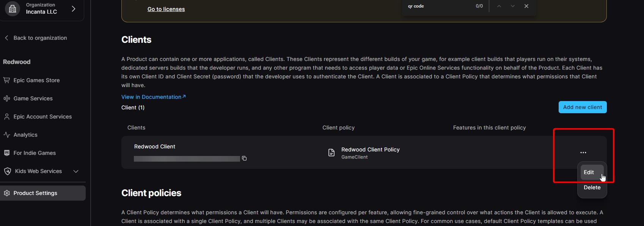Expand the Incanta LLC organization chevron

[74, 8]
